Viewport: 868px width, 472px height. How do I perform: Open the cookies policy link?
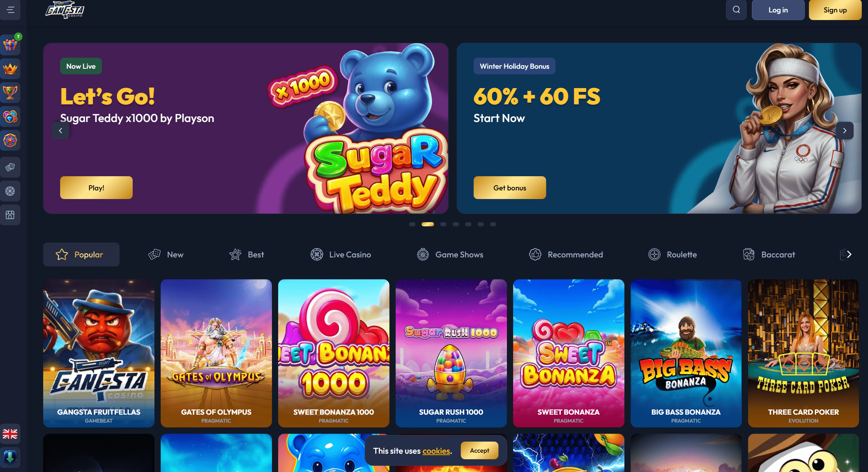click(436, 451)
